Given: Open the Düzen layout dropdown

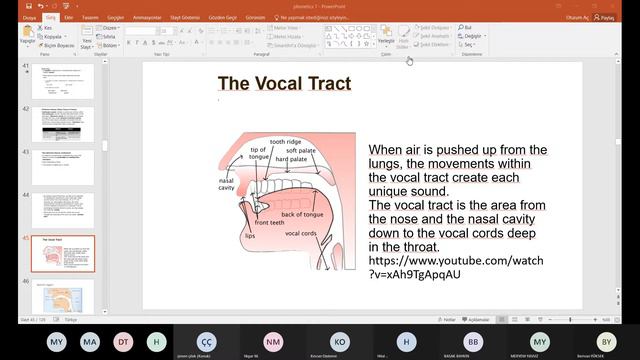Looking at the screenshot, I should coord(108,28).
